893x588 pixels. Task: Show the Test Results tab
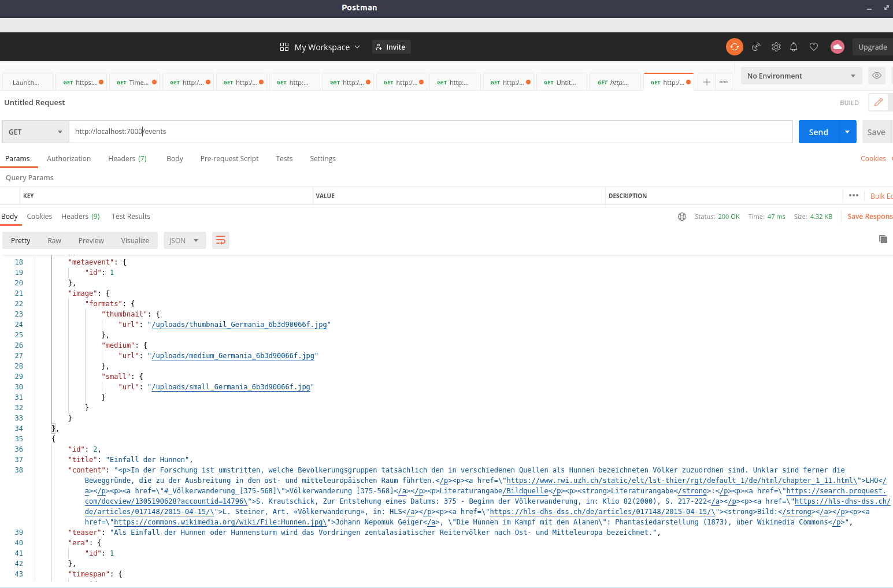[131, 216]
